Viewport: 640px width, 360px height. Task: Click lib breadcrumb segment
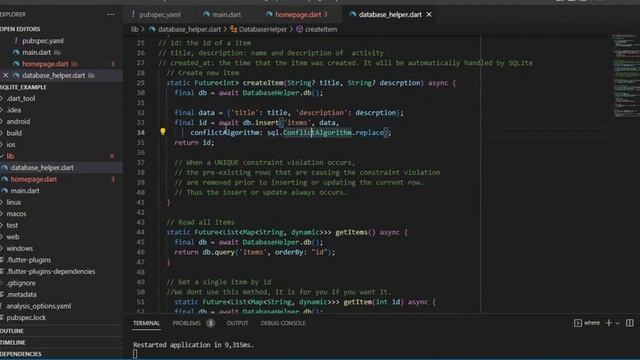[134, 29]
